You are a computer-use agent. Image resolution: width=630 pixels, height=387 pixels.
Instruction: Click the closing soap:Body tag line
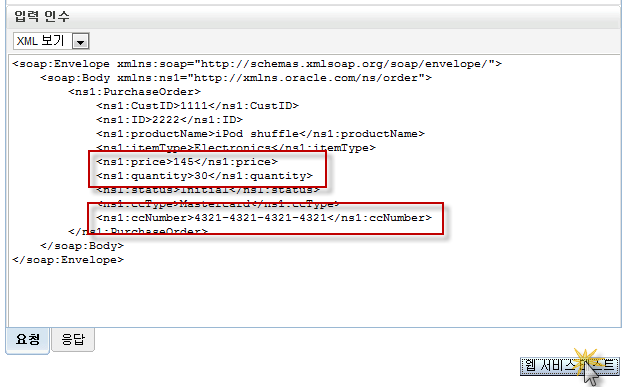coord(82,246)
